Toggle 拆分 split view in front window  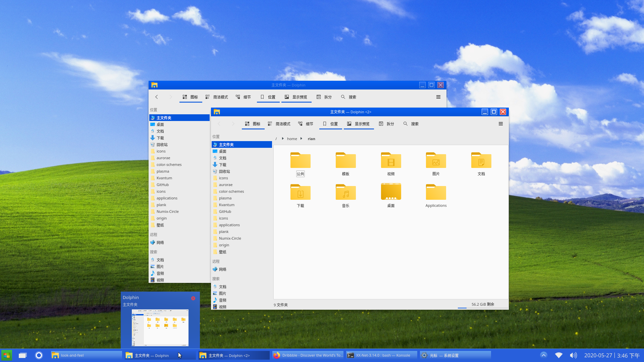[386, 124]
